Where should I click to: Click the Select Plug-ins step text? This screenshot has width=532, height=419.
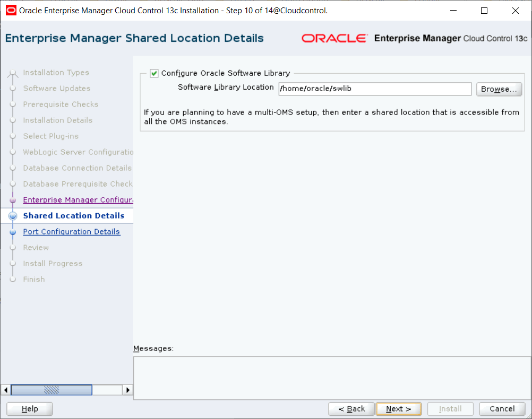pyautogui.click(x=51, y=136)
